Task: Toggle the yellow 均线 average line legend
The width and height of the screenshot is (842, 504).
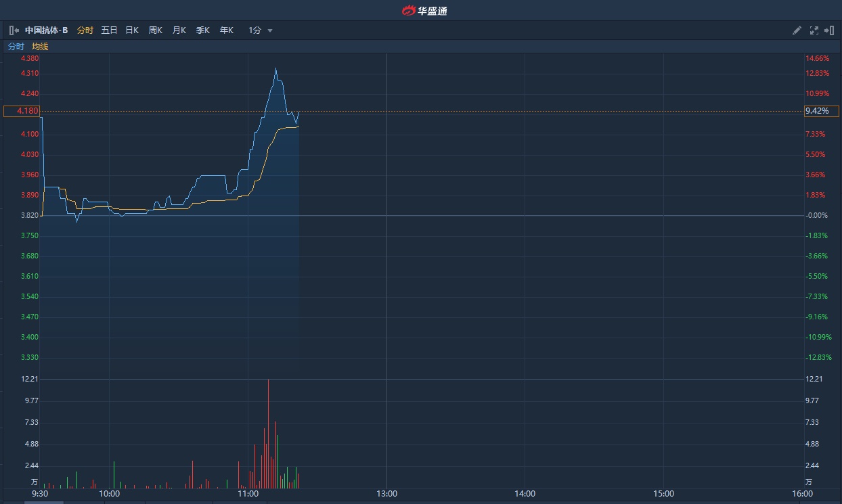Action: point(40,47)
